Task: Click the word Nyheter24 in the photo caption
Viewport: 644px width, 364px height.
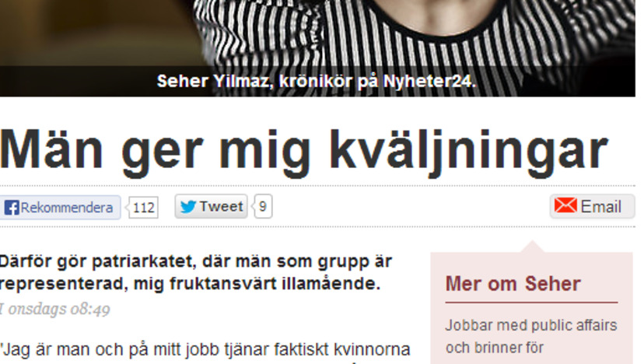Action: click(x=428, y=81)
